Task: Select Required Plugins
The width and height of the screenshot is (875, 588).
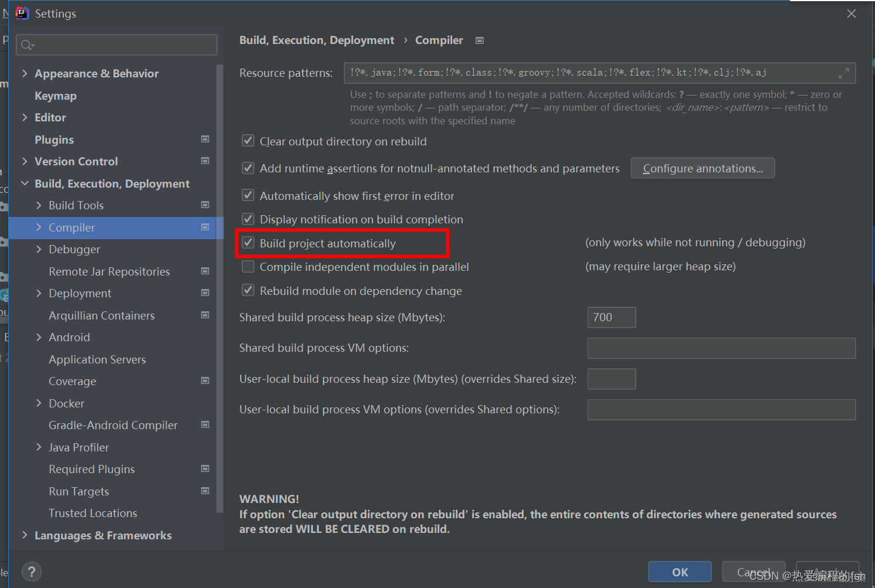Action: click(x=91, y=469)
